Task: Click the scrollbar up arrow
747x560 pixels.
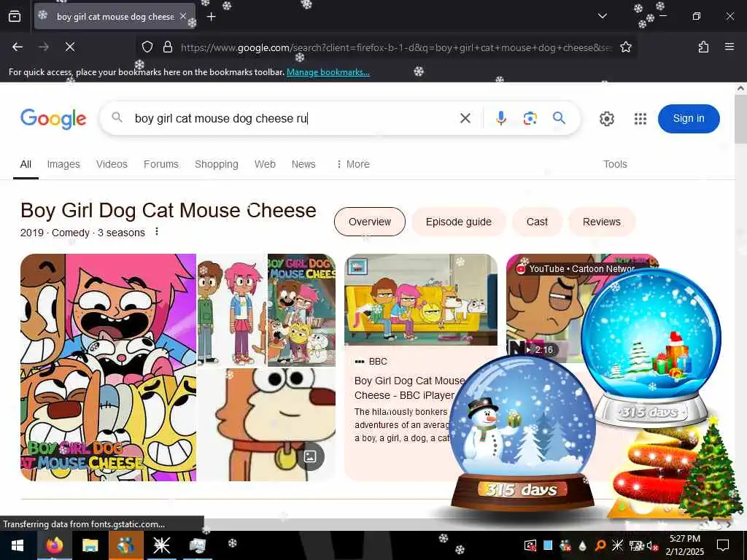Action: (741, 88)
